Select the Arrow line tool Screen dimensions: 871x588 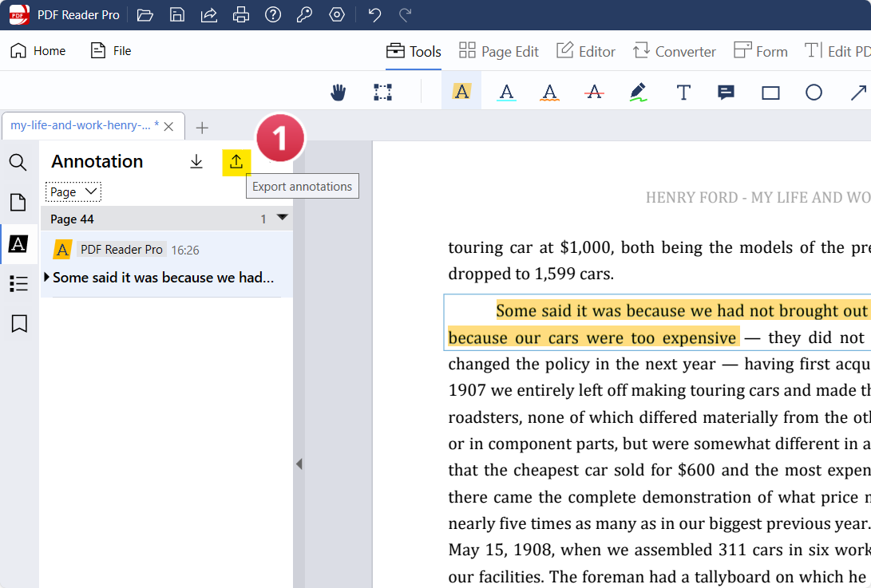click(x=858, y=93)
